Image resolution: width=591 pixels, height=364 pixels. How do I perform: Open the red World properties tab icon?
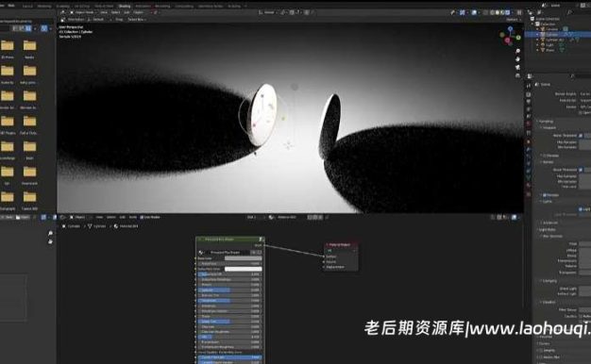pos(528,124)
